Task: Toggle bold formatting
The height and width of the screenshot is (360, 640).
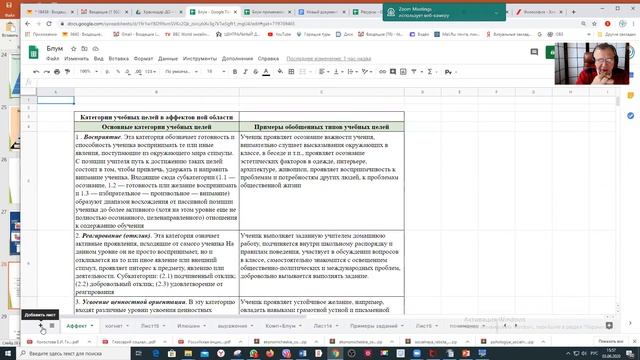Action: coord(235,72)
